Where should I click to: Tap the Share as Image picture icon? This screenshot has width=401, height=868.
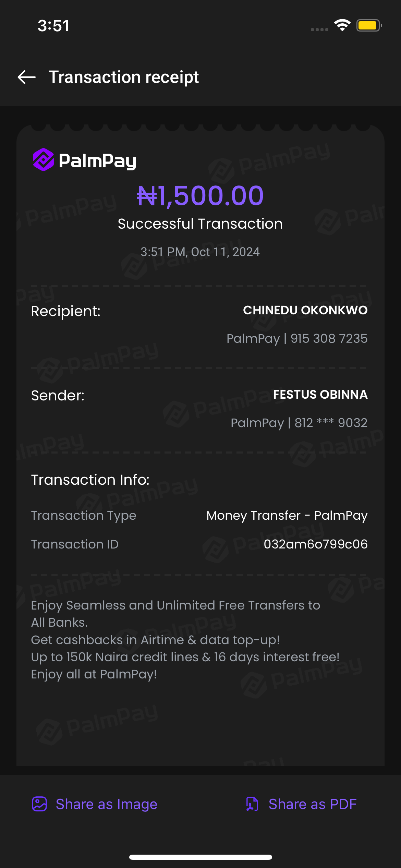39,804
